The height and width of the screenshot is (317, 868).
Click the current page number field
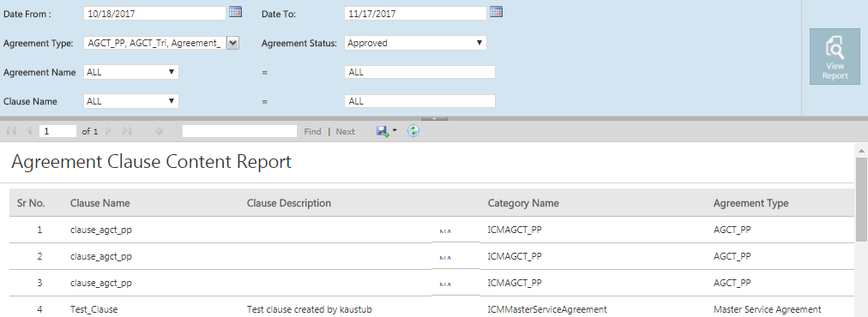57,131
